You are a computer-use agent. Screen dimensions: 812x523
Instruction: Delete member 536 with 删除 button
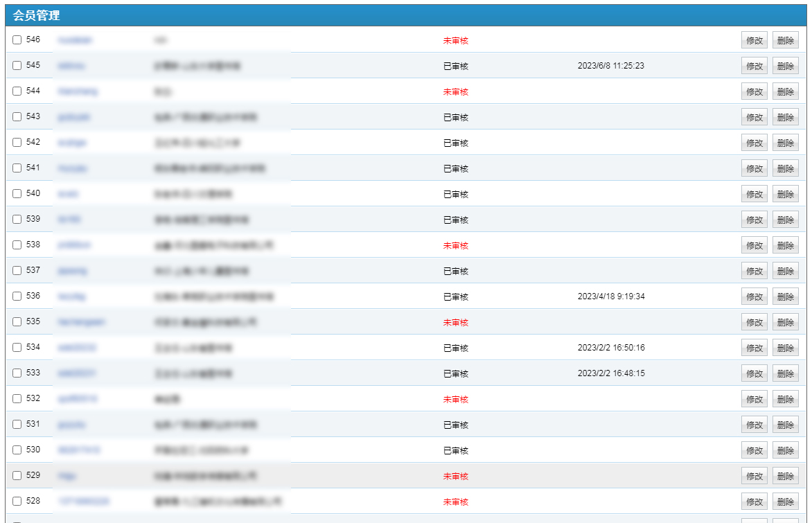pyautogui.click(x=785, y=297)
